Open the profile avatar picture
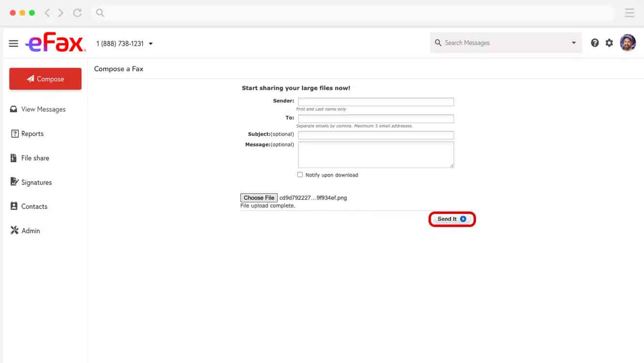Image resolution: width=644 pixels, height=363 pixels. 628,43
